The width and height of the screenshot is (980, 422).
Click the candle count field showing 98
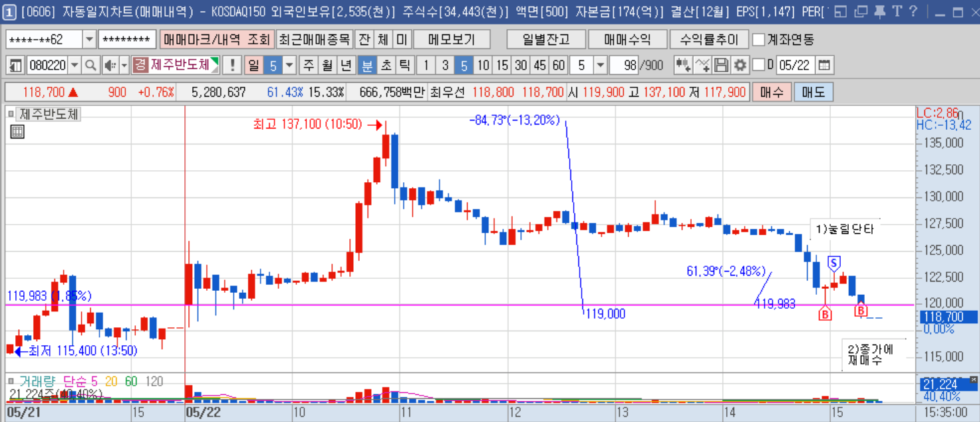click(622, 66)
